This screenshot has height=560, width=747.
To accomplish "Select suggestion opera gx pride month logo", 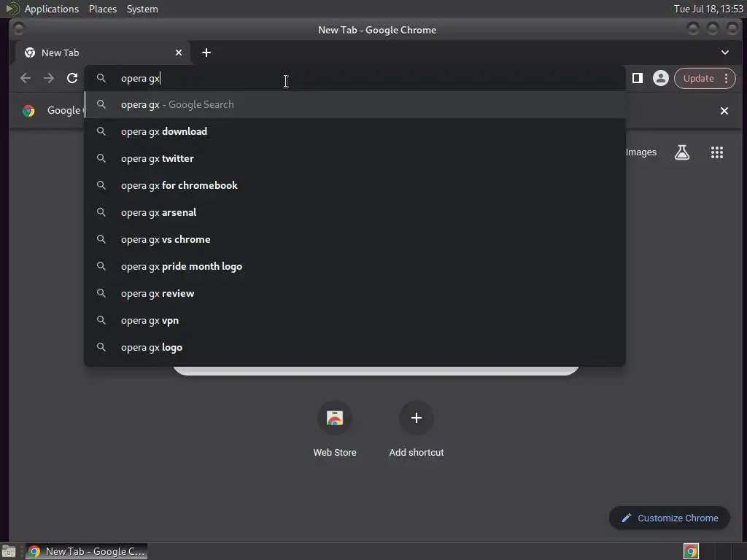I will 355,266.
